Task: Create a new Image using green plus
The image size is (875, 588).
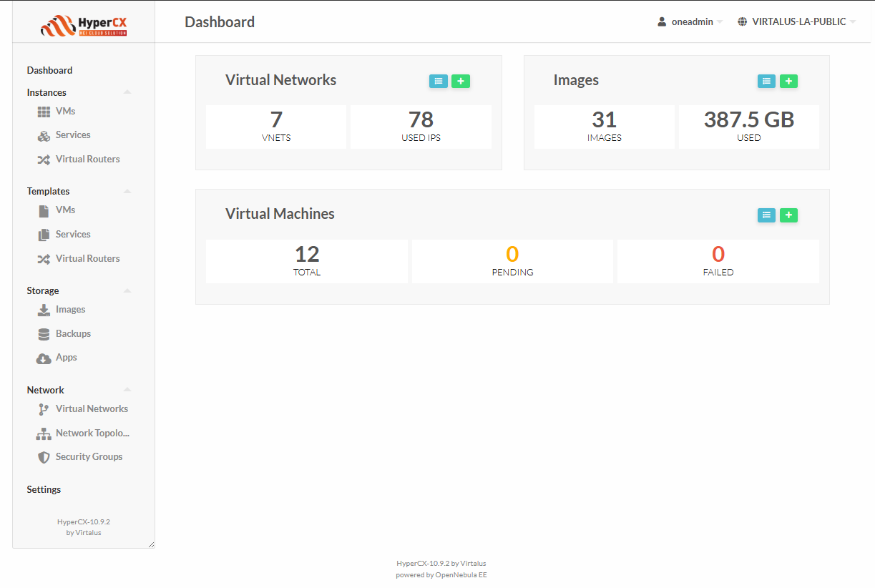Action: [x=788, y=82]
